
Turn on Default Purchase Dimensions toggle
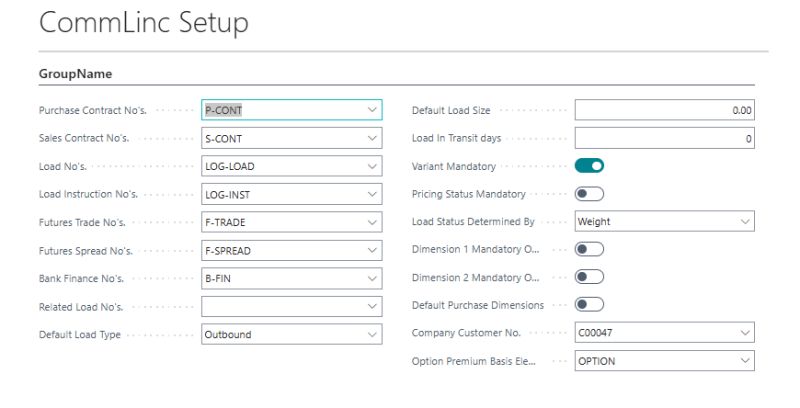(589, 304)
